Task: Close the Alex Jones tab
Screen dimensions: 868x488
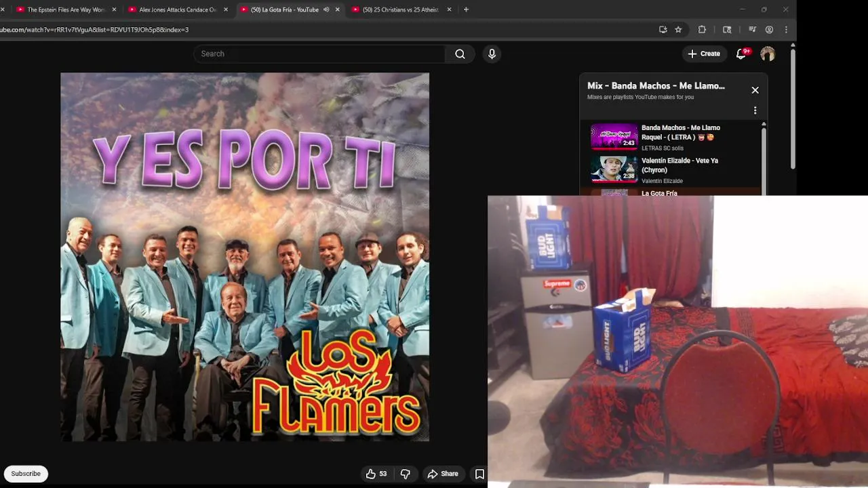Action: 226,9
